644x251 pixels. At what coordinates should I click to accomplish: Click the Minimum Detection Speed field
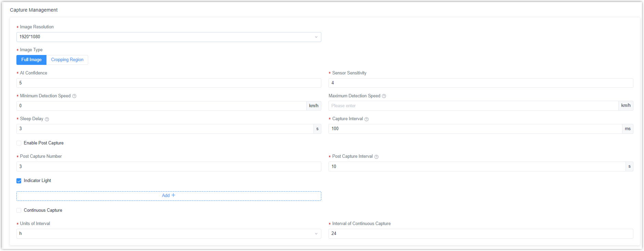click(x=161, y=106)
